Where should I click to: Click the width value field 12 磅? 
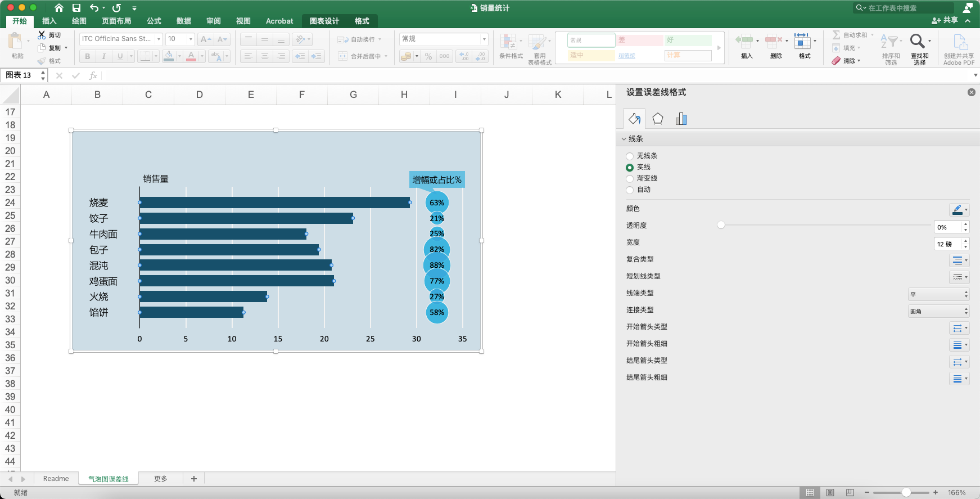tap(948, 244)
